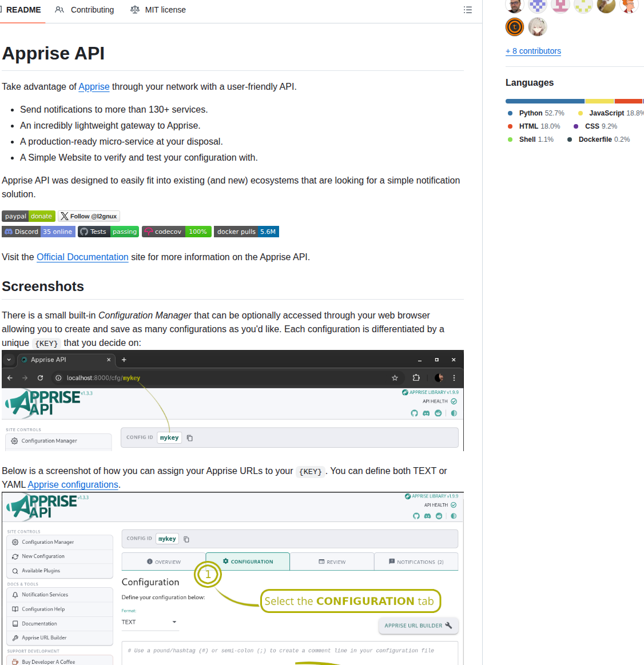Image resolution: width=644 pixels, height=665 pixels.
Task: Click the magnifier icon beside Available Plugins
Action: click(15, 571)
